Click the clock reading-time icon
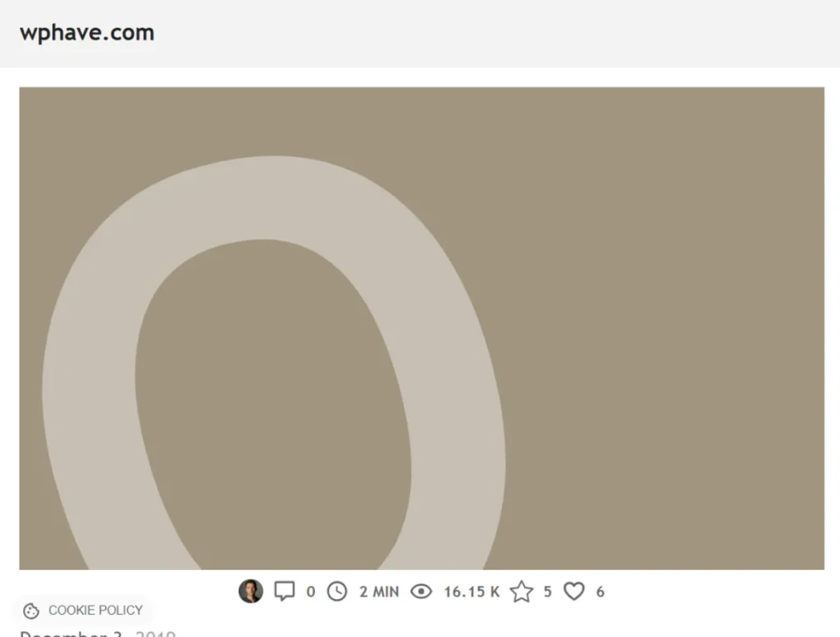Image resolution: width=840 pixels, height=637 pixels. point(337,592)
